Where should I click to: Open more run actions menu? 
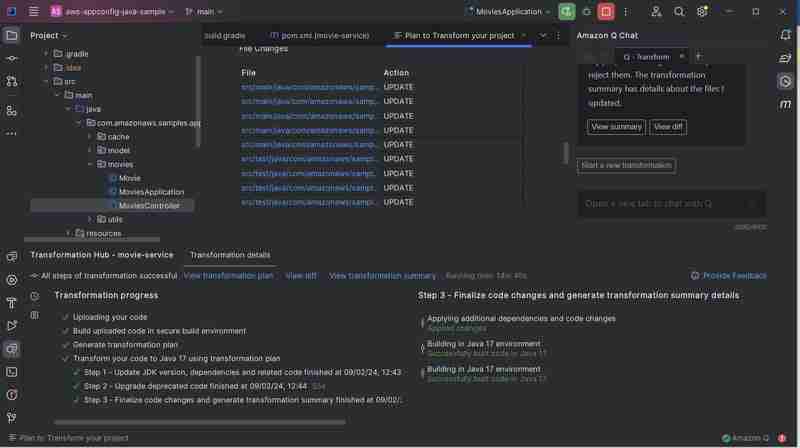click(626, 11)
